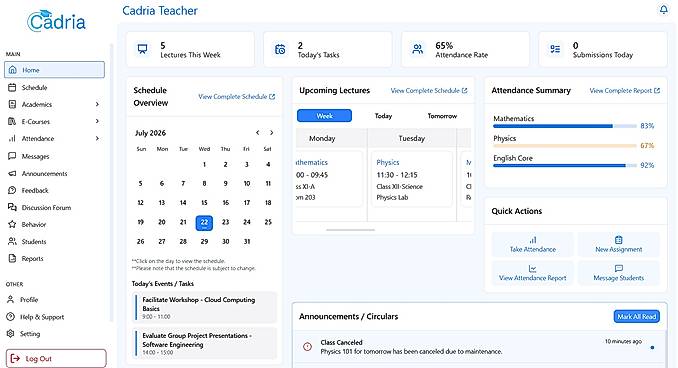Click the Home icon in sidebar
Viewport: 678px width, 368px height.
13,70
